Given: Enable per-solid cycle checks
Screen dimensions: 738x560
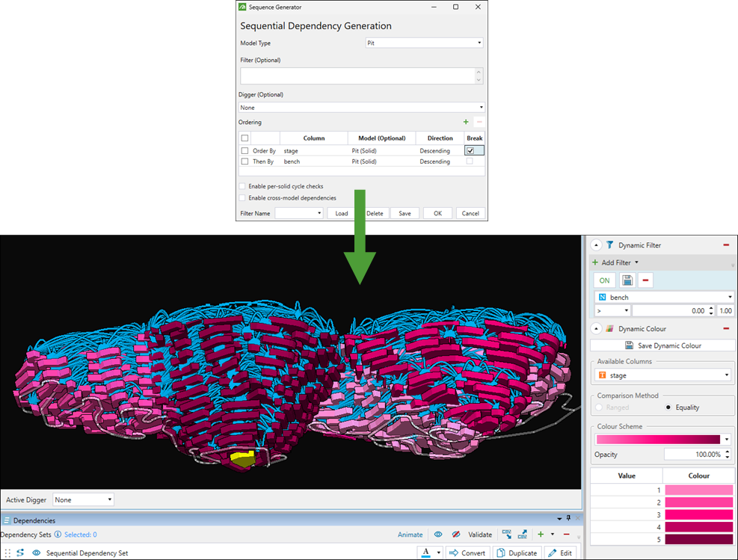Looking at the screenshot, I should 242,186.
